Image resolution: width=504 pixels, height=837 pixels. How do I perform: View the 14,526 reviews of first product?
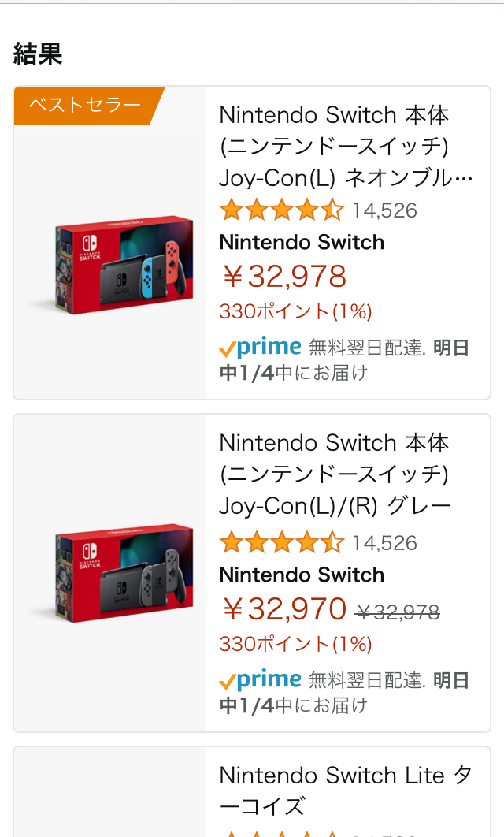point(384,211)
